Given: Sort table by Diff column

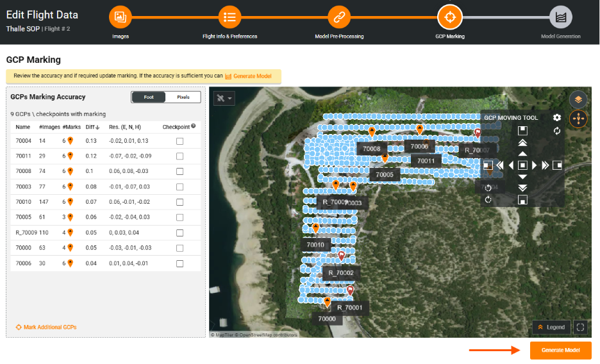Looking at the screenshot, I should click(x=92, y=127).
